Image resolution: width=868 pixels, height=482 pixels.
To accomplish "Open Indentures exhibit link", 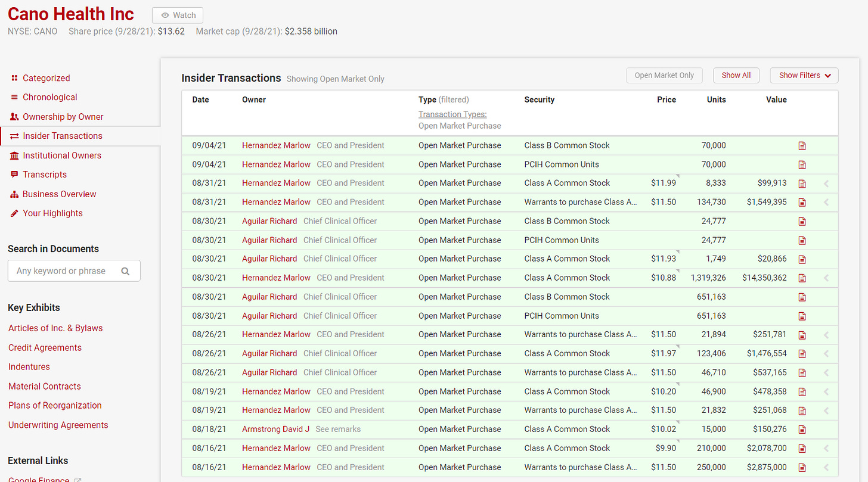I will point(29,367).
